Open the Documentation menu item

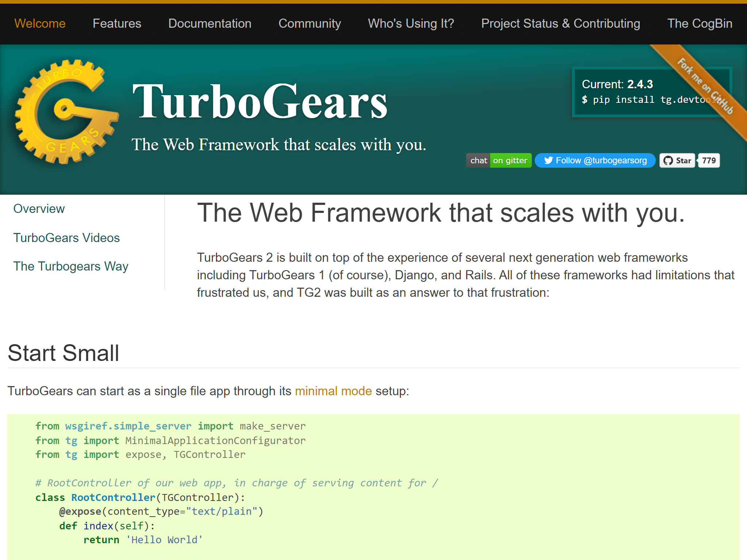[x=210, y=23]
